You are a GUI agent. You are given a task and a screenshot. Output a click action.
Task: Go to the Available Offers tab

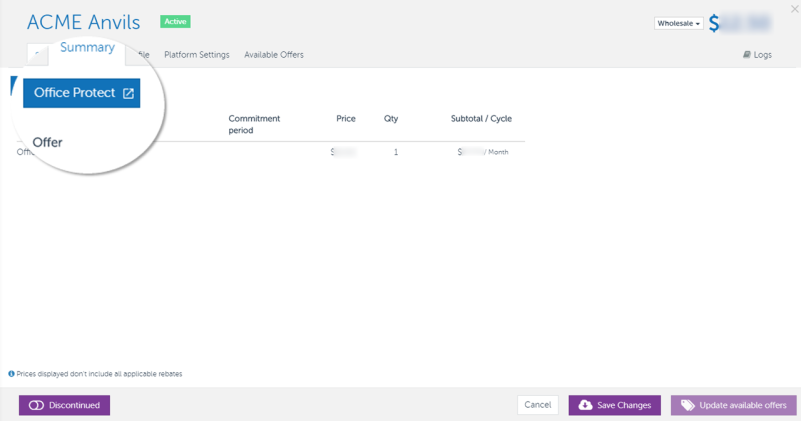point(274,55)
